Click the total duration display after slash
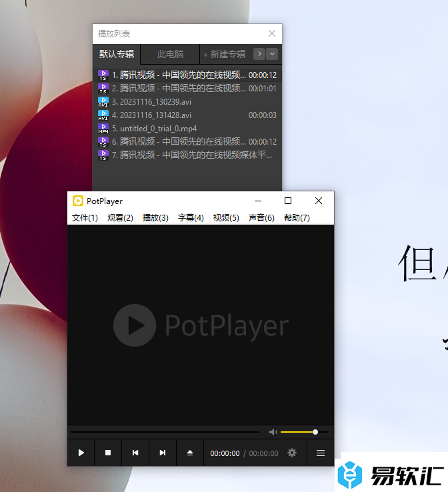 [x=263, y=453]
